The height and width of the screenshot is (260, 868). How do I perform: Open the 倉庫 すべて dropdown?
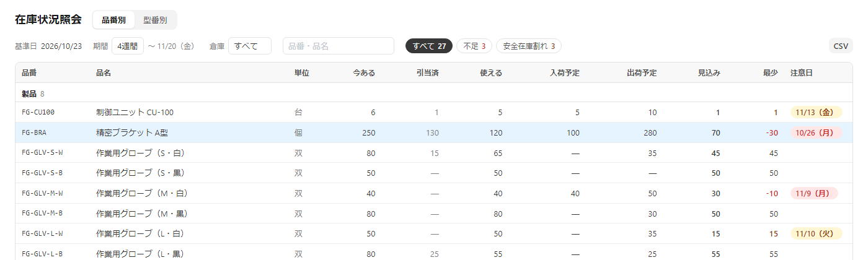click(250, 46)
